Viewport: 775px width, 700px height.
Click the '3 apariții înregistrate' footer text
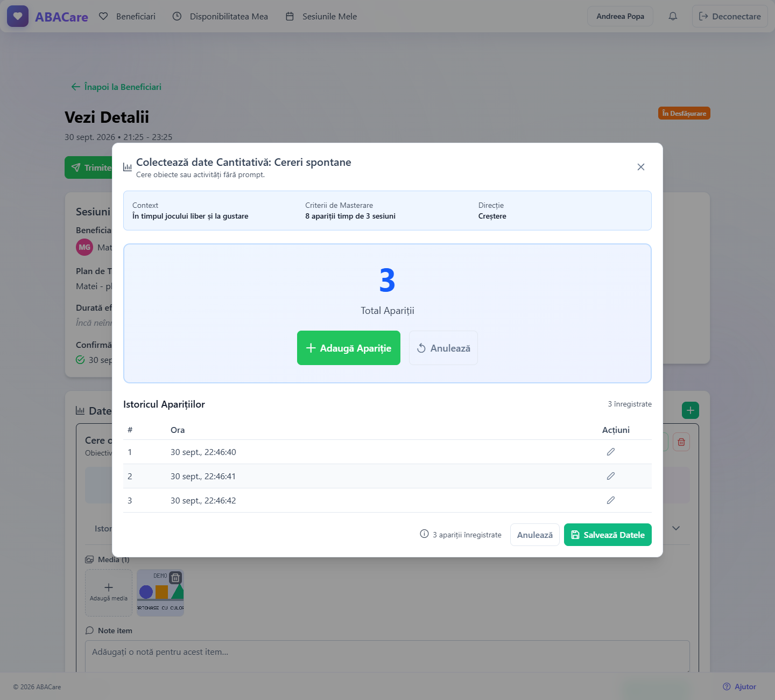(467, 535)
